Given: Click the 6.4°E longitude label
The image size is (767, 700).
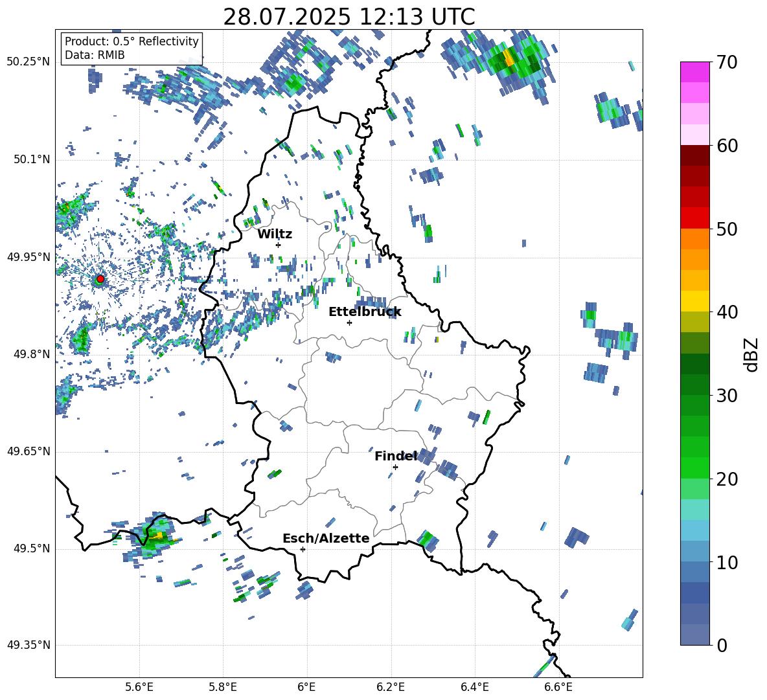Looking at the screenshot, I should [x=474, y=688].
